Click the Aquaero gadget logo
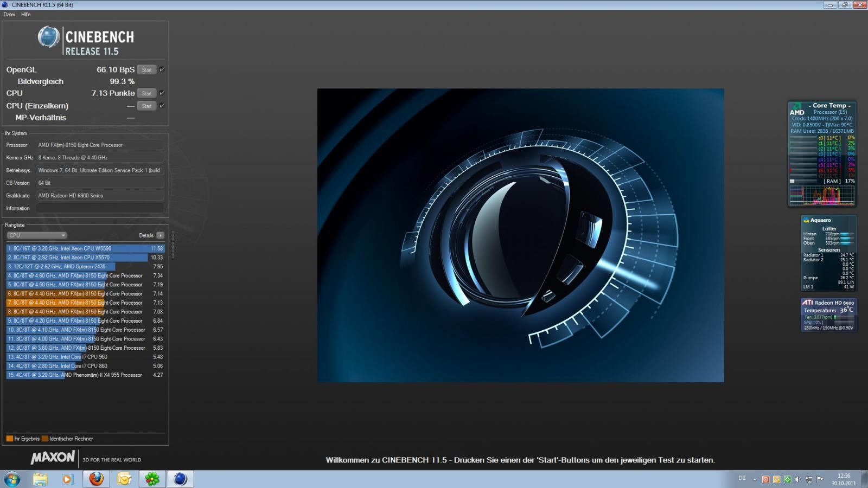 [x=806, y=220]
